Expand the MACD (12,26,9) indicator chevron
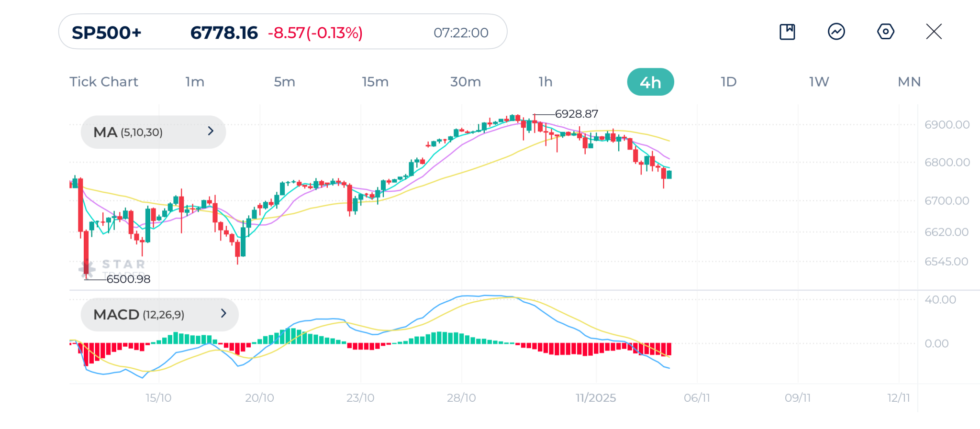Screen dimensions: 980x429 pyautogui.click(x=223, y=313)
